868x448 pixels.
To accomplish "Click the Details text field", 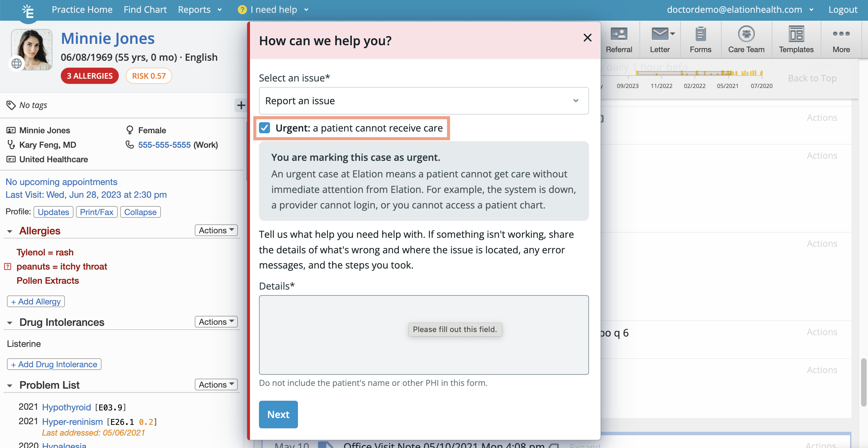I will pyautogui.click(x=423, y=335).
